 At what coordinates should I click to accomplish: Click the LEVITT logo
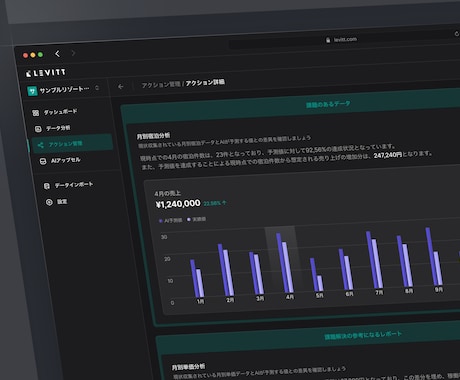pos(46,73)
